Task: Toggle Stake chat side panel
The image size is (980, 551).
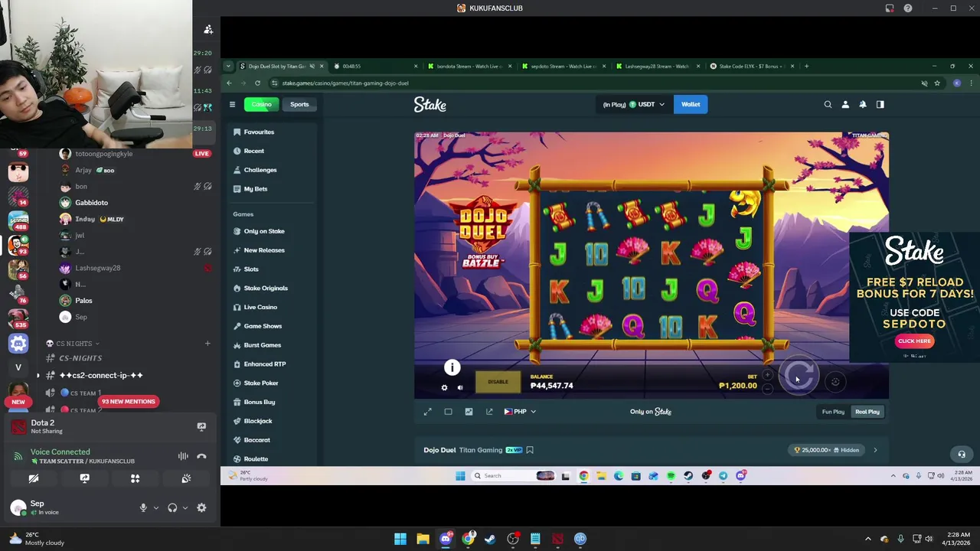Action: point(880,104)
